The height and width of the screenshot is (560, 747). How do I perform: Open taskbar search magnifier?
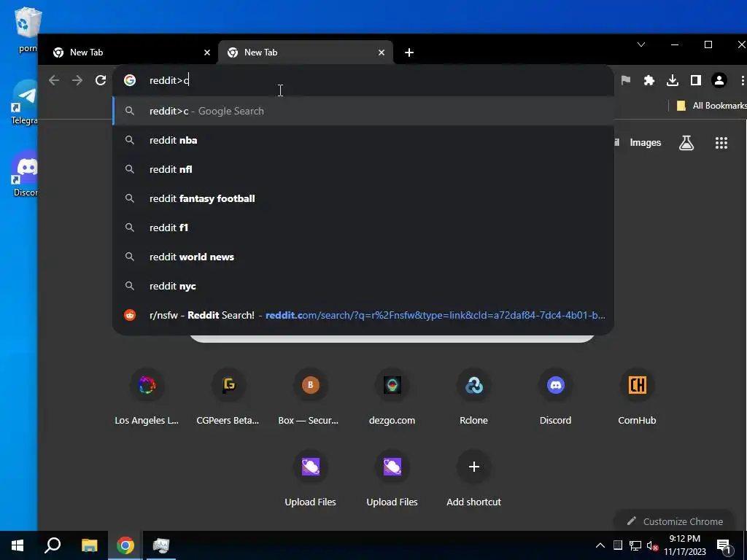[53, 545]
